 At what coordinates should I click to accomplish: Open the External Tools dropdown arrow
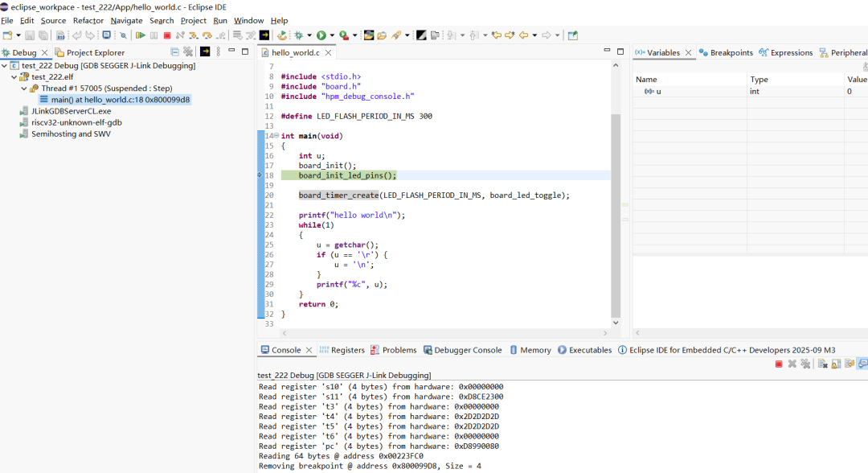click(x=354, y=35)
